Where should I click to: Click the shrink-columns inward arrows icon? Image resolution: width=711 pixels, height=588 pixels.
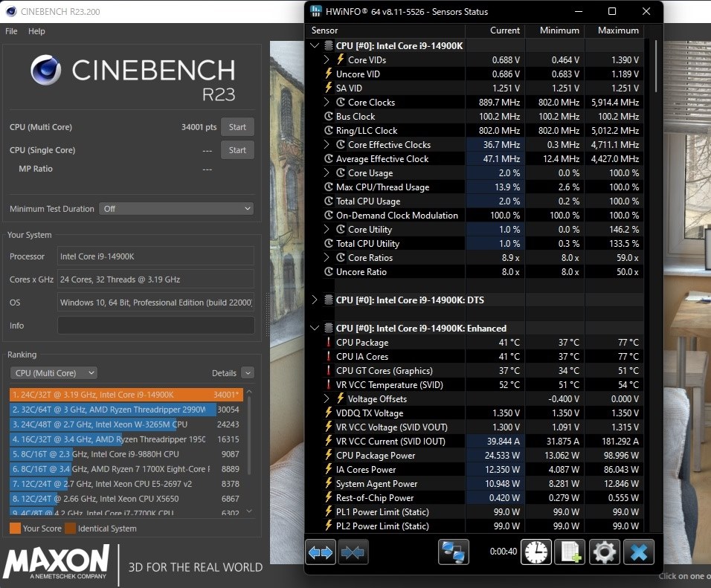[353, 552]
